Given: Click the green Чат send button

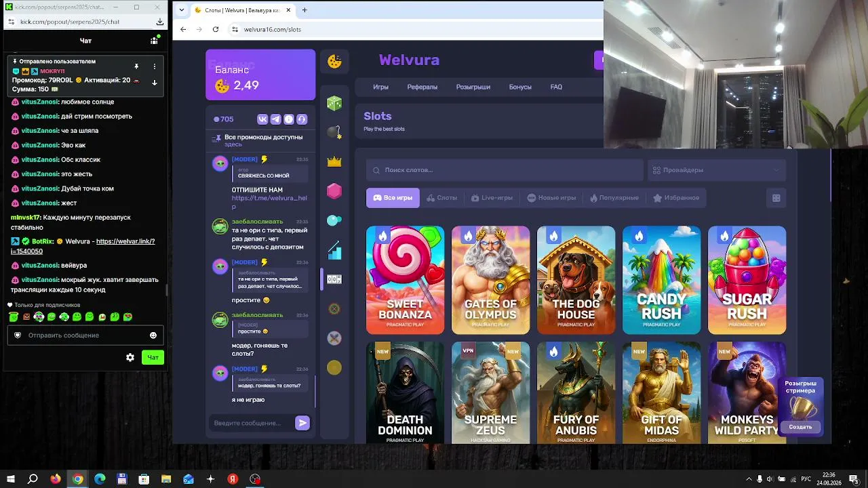Looking at the screenshot, I should pyautogui.click(x=153, y=357).
